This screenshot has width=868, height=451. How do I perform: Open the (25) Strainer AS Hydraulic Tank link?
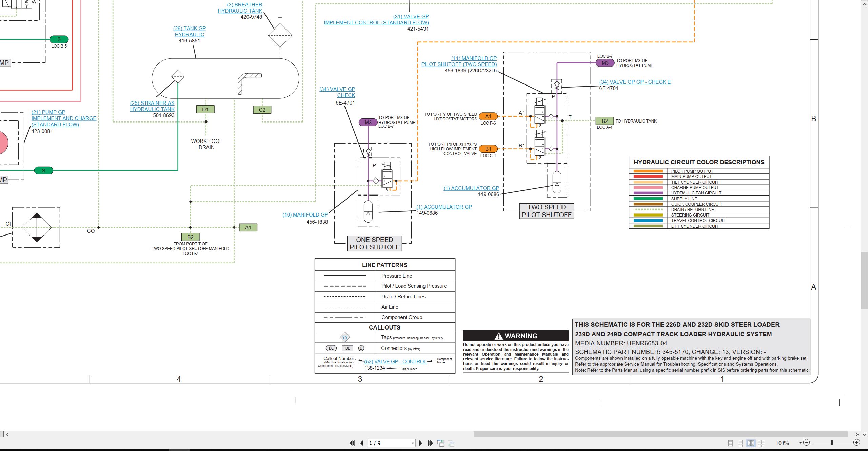(x=152, y=106)
